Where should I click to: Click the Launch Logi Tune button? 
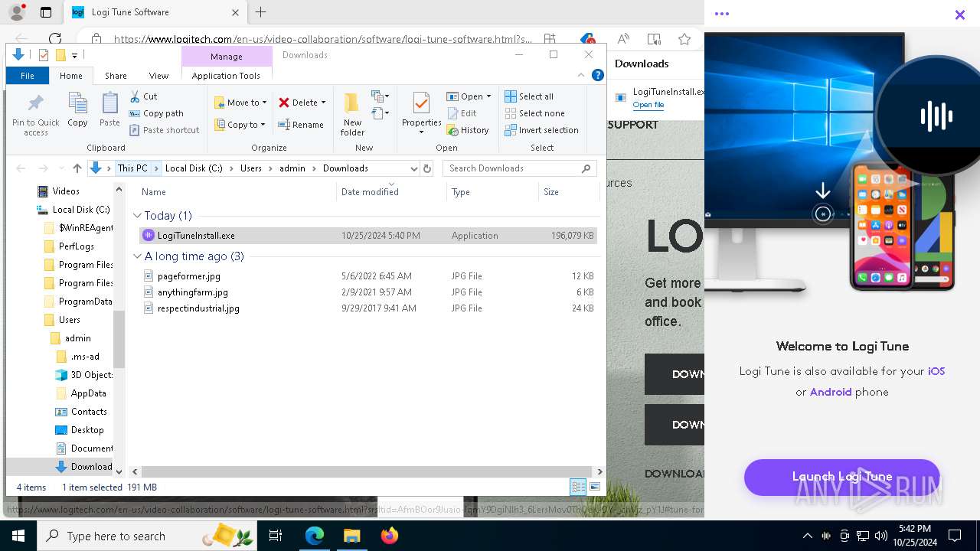(x=841, y=477)
